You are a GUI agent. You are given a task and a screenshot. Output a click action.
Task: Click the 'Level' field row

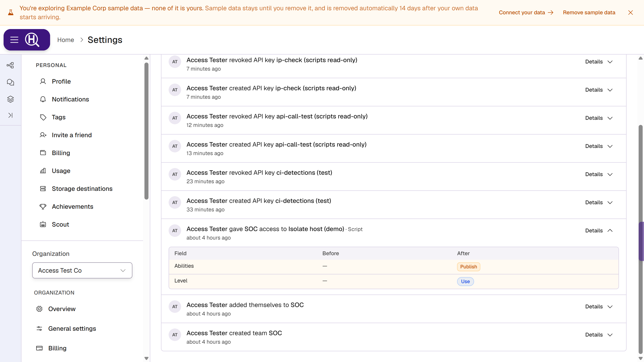tap(394, 282)
